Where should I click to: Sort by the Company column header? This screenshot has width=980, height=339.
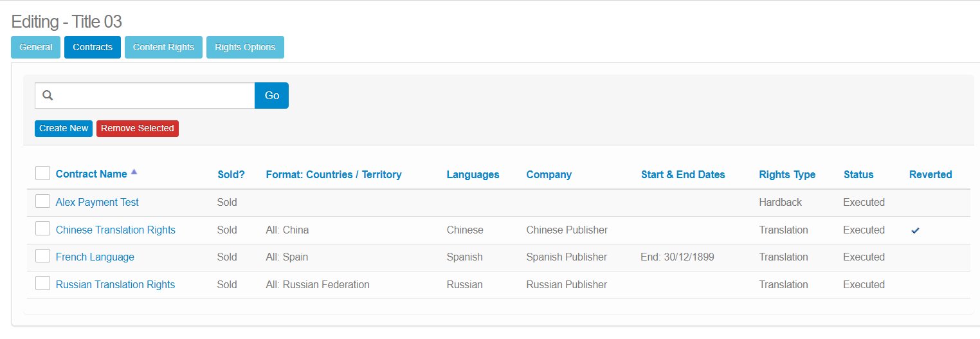tap(549, 174)
